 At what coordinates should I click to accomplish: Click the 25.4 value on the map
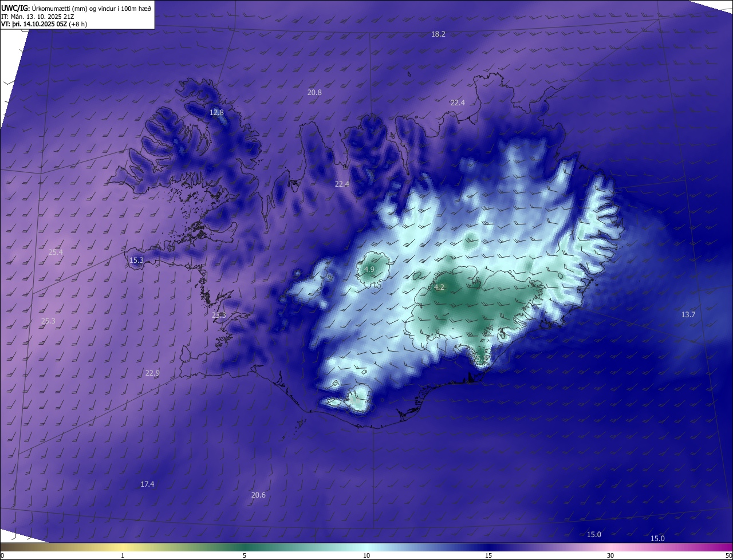[x=56, y=252]
